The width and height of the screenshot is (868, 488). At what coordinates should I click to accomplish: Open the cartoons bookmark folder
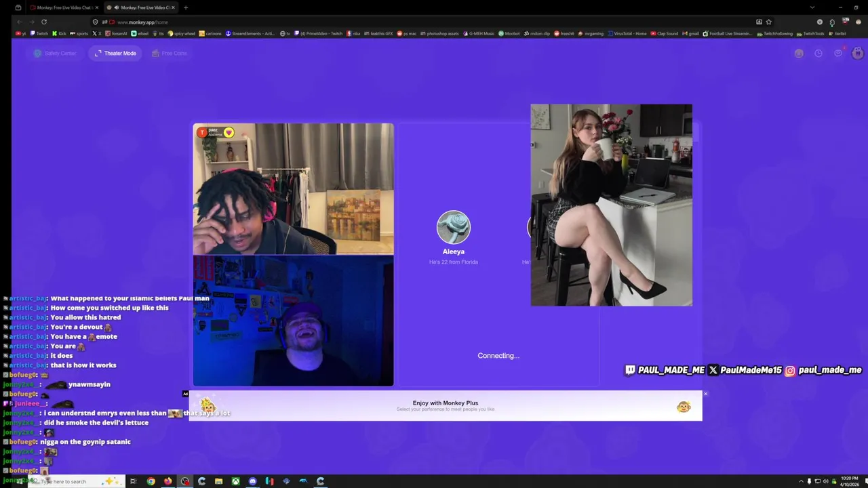(211, 33)
